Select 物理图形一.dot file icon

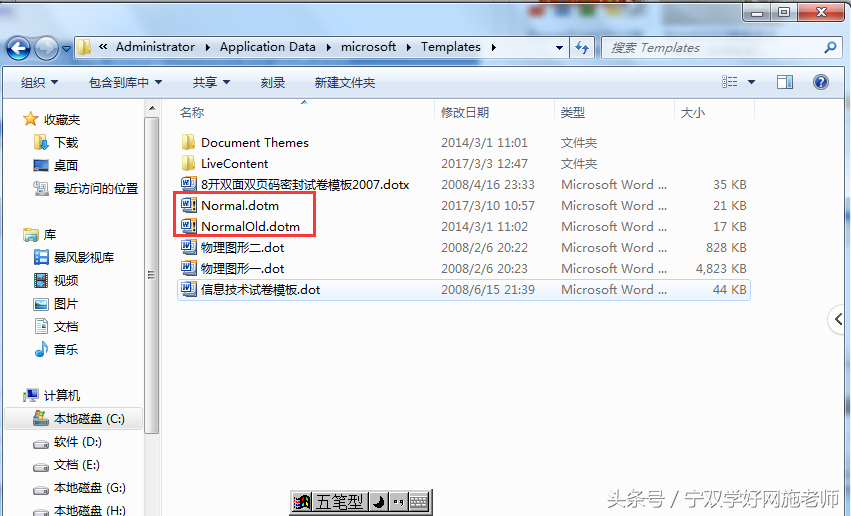188,268
